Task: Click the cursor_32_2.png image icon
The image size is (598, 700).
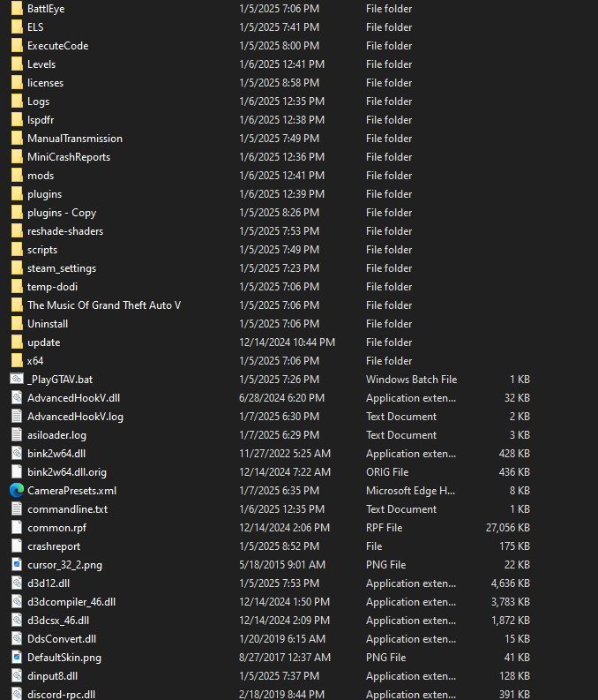Action: pos(17,565)
